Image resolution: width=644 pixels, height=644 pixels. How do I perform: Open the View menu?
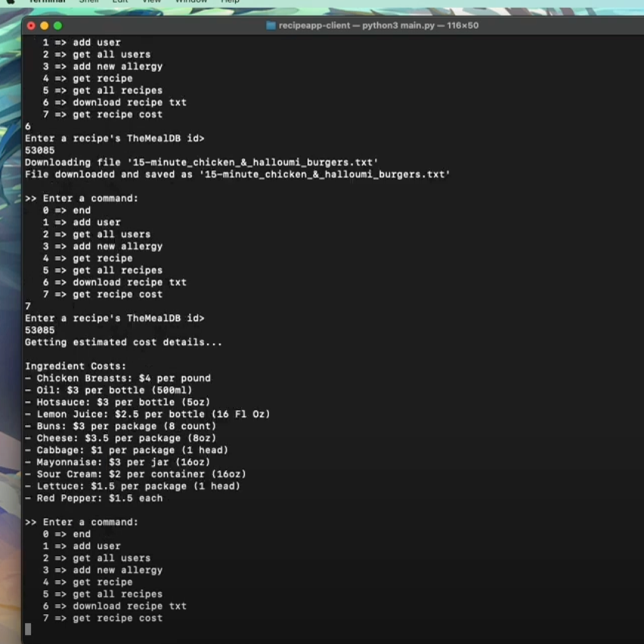pyautogui.click(x=151, y=1)
